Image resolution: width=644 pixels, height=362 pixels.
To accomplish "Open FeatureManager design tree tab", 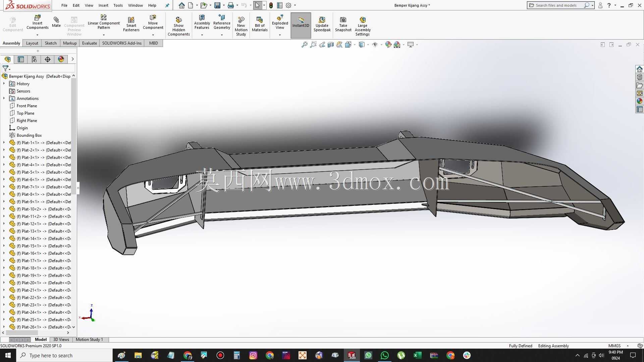I will [x=8, y=59].
